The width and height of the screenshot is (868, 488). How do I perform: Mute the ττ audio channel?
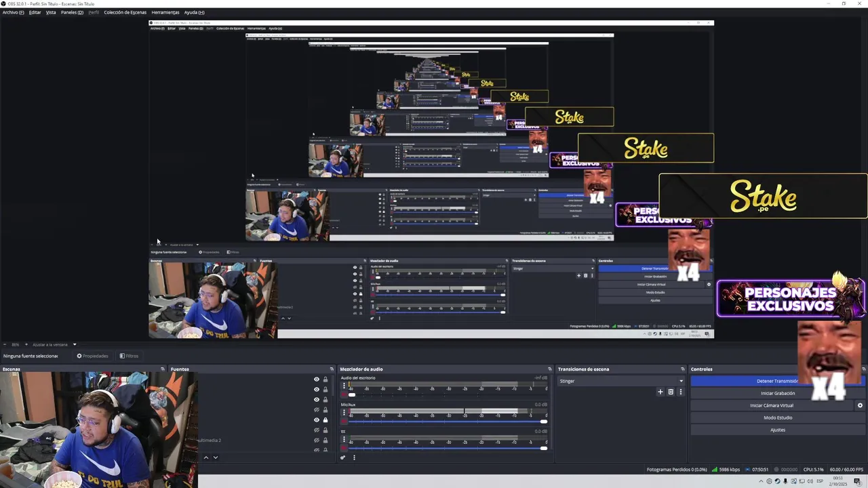(x=344, y=448)
